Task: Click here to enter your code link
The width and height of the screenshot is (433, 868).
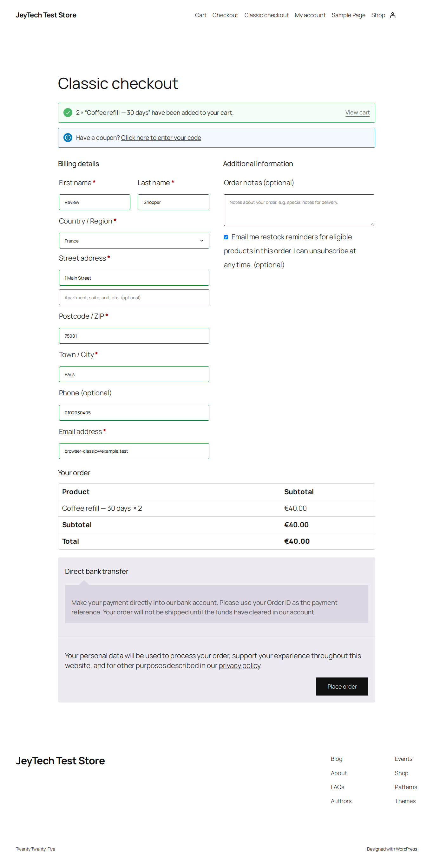Action: click(x=161, y=138)
